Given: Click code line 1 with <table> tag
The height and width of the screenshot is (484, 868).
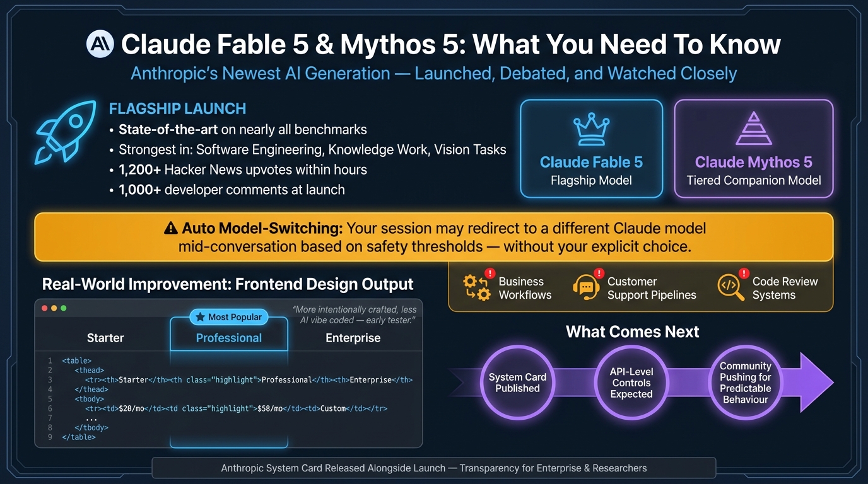Looking at the screenshot, I should [x=76, y=361].
